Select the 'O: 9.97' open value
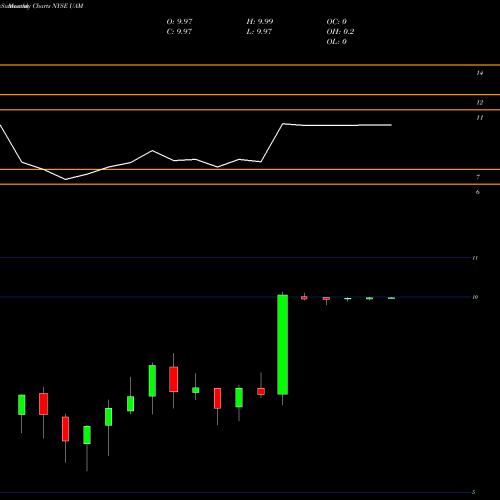The image size is (500, 500). coord(179,21)
